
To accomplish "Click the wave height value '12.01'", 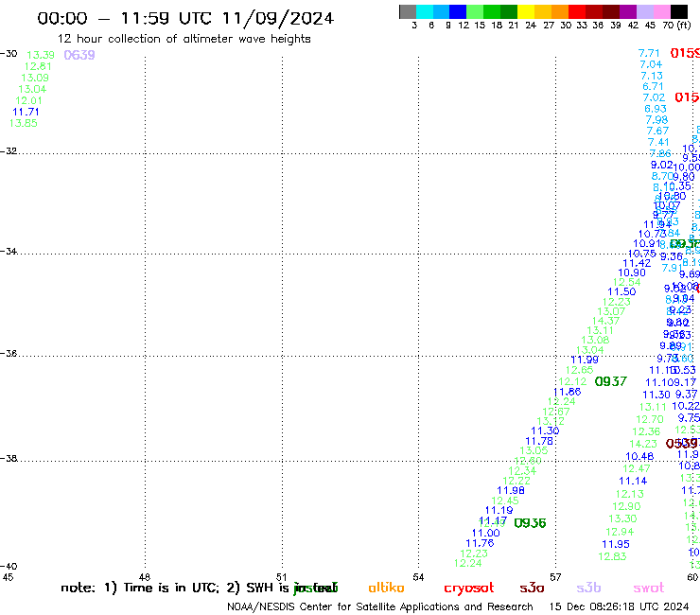I will click(x=29, y=100).
